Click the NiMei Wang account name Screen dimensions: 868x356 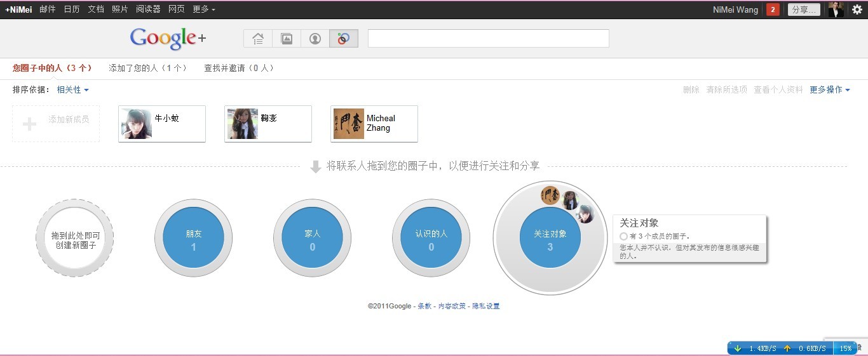pos(736,10)
